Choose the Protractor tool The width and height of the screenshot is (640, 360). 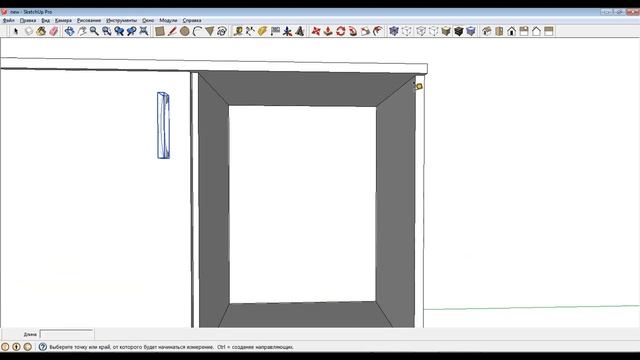(262, 31)
